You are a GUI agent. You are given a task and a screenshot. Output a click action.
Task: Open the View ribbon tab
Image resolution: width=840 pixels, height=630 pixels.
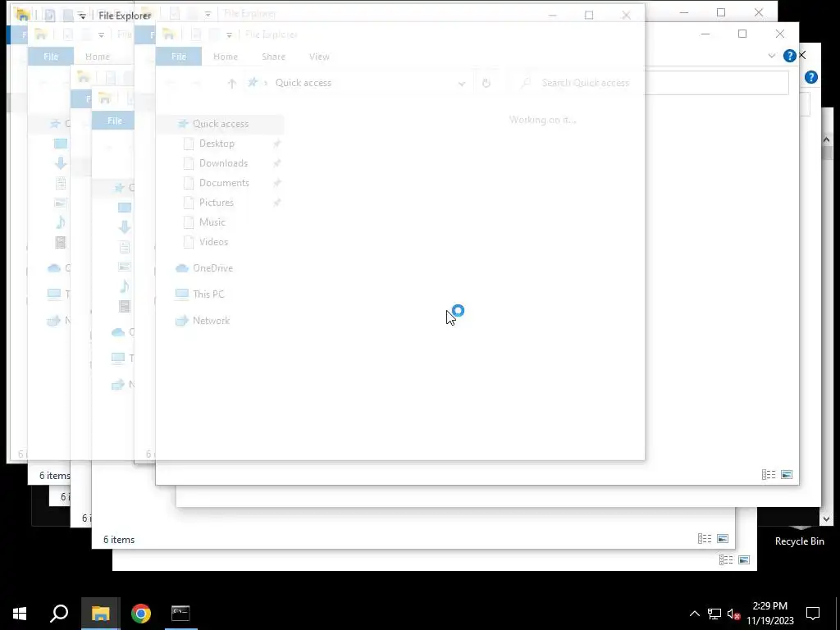(x=319, y=57)
